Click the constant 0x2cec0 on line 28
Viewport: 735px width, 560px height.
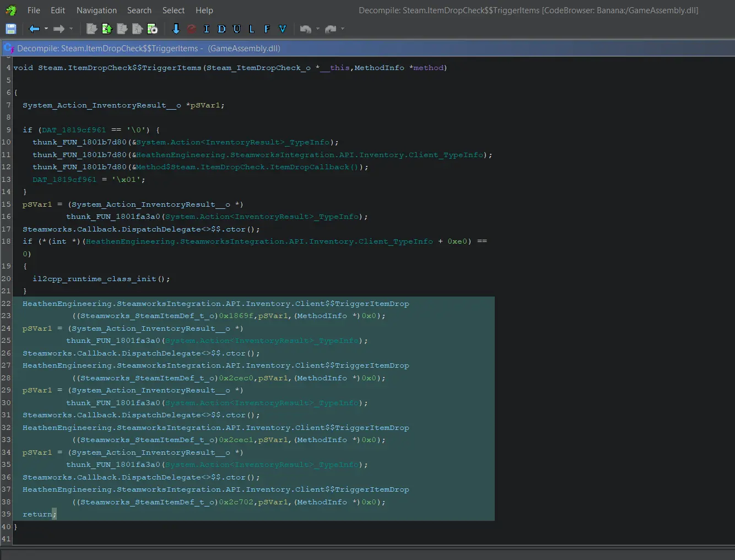pyautogui.click(x=236, y=378)
